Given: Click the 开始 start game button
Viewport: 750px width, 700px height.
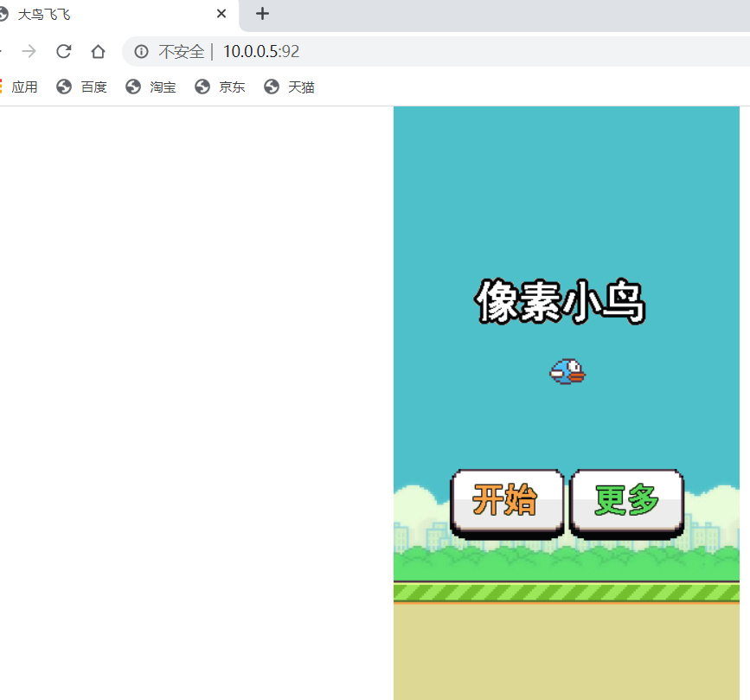Looking at the screenshot, I should pos(507,504).
